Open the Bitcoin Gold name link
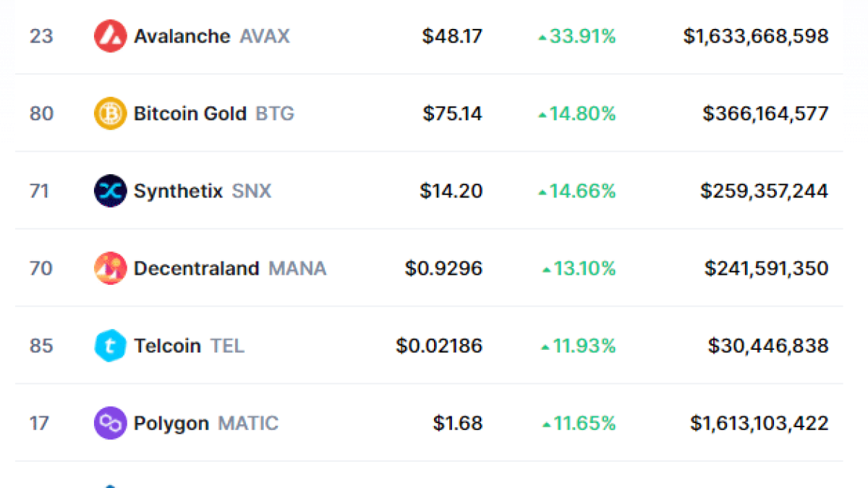 (190, 114)
